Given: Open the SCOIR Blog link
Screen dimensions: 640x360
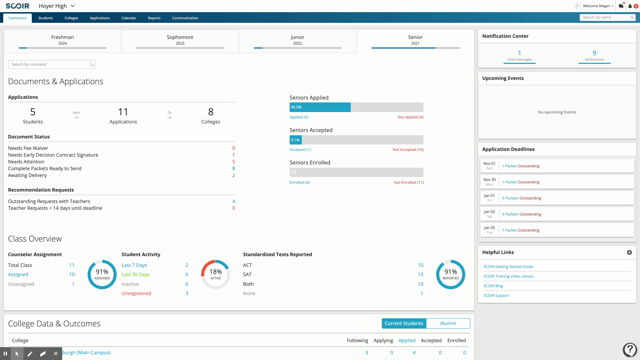Looking at the screenshot, I should (x=493, y=286).
